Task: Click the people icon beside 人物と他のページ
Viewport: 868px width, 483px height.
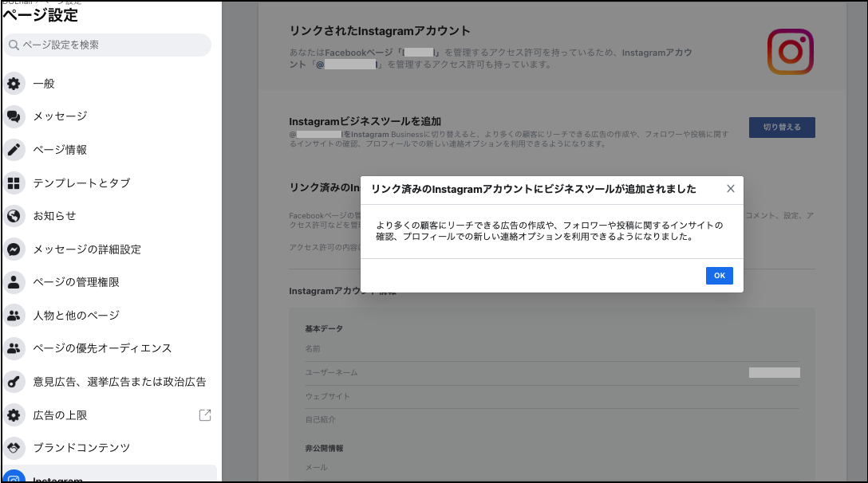Action: pyautogui.click(x=14, y=316)
